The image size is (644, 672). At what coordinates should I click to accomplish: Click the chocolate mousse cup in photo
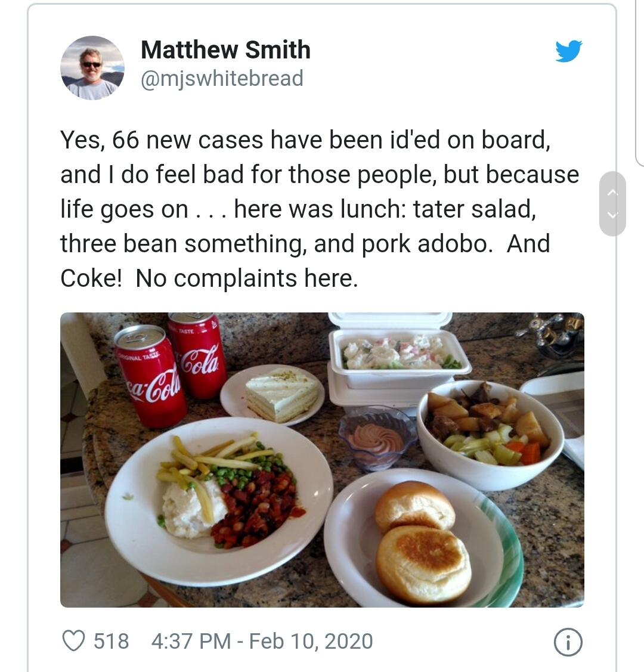point(377,438)
